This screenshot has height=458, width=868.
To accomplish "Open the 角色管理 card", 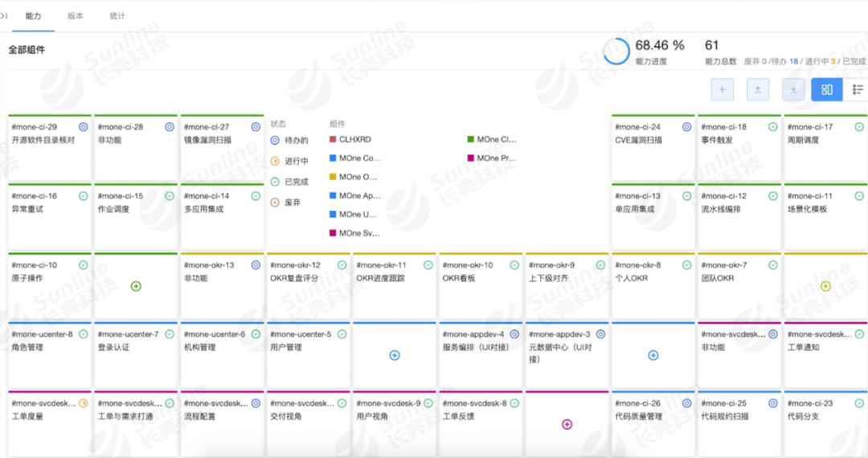I will [50, 356].
